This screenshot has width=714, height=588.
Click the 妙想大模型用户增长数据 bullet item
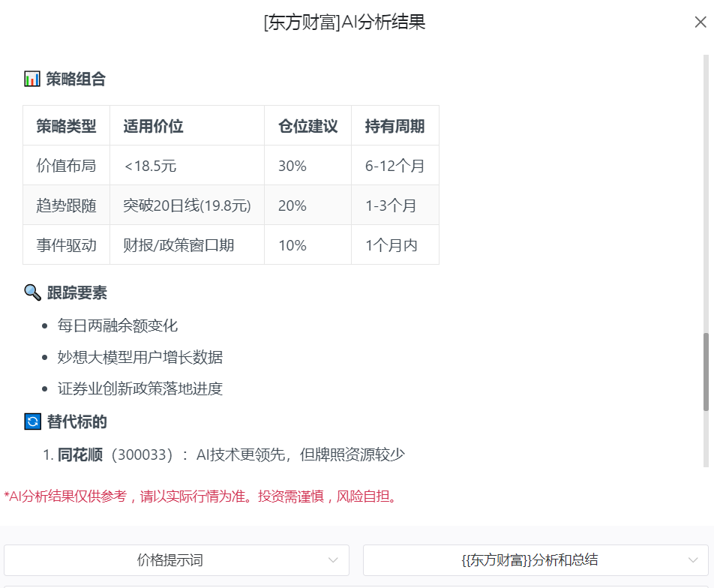(x=140, y=357)
